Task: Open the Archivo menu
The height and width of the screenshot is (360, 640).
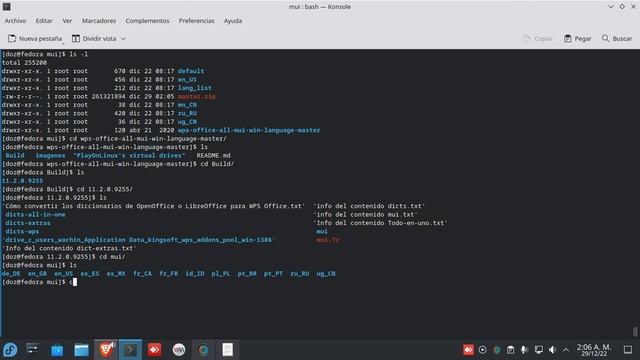Action: (x=16, y=21)
